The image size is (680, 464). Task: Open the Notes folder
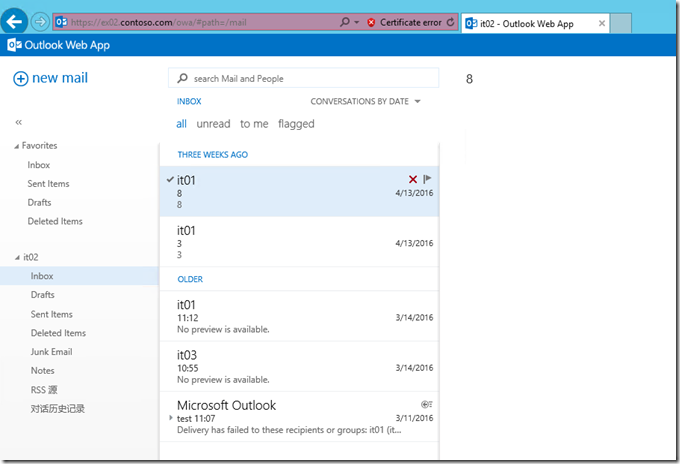[42, 370]
